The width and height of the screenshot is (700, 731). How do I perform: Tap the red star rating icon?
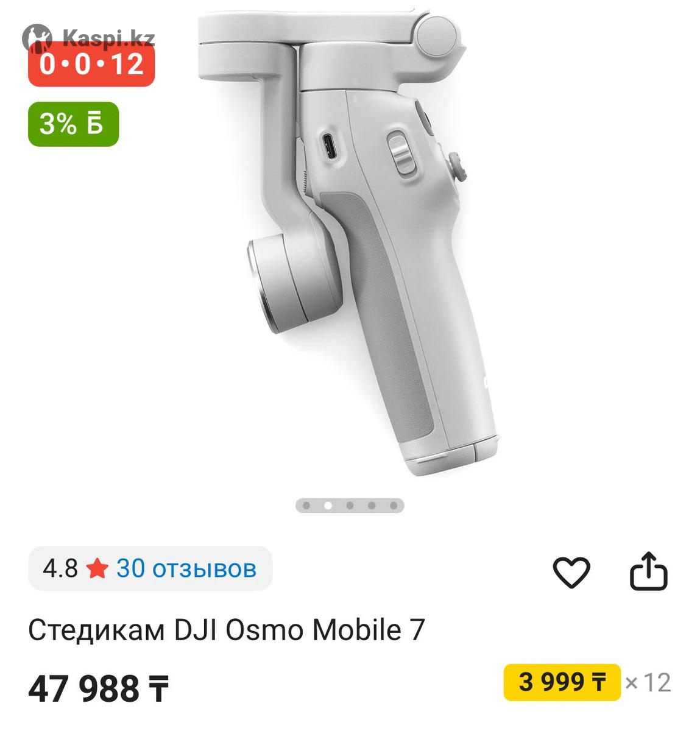97,569
